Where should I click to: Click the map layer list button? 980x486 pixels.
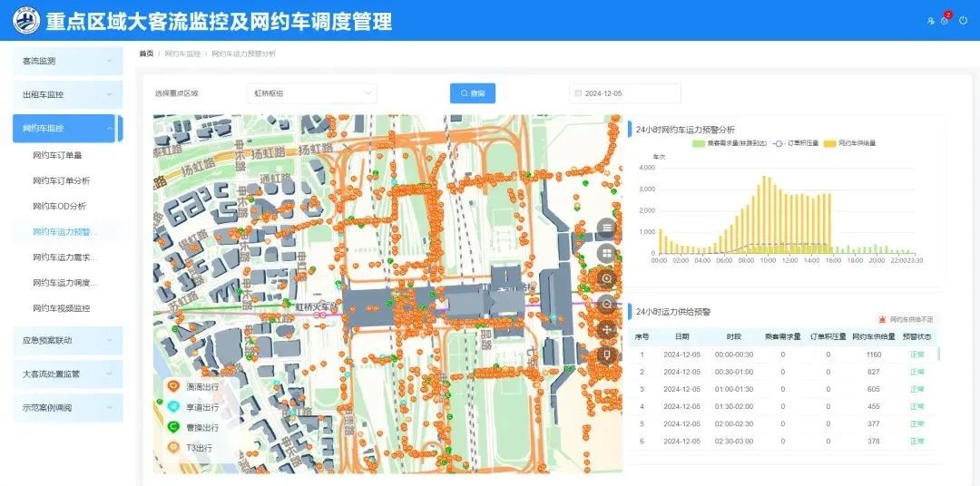(607, 228)
